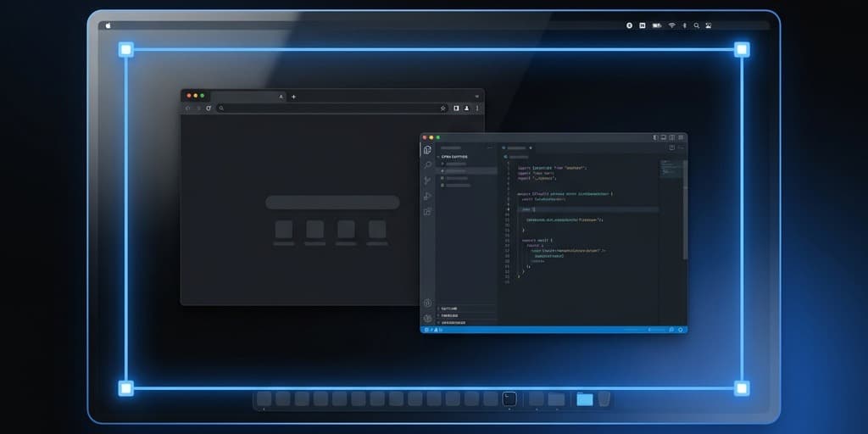868x434 pixels.
Task: Bookmark the page with the star icon
Action: 442,108
